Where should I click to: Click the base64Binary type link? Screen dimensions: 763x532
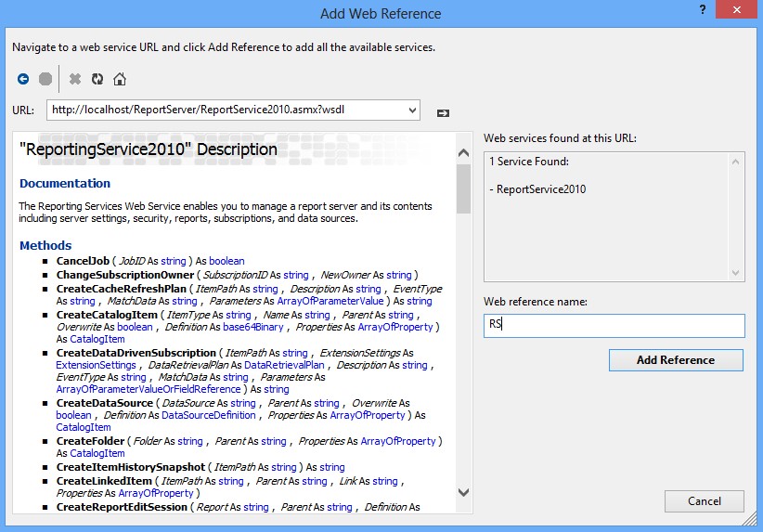click(x=253, y=327)
